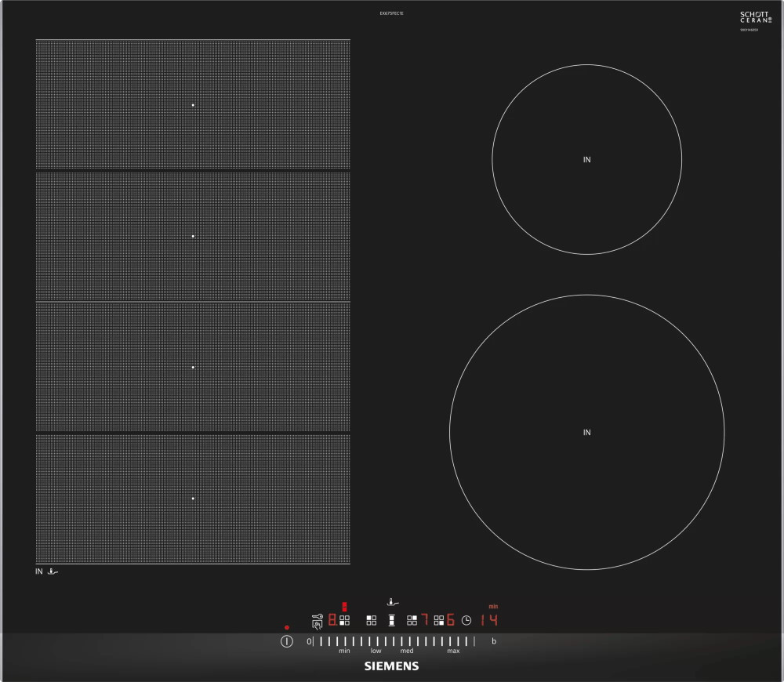784x682 pixels.
Task: Tap the red 14 minute timer display
Action: 489,620
